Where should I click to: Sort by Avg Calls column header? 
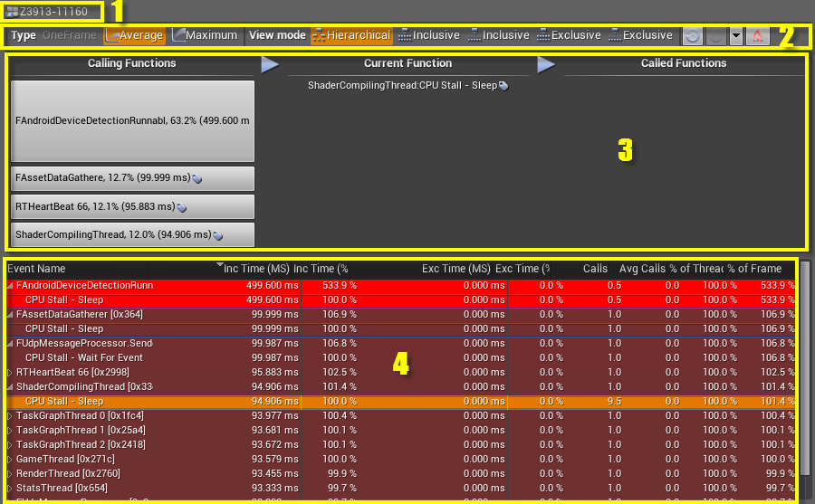642,269
